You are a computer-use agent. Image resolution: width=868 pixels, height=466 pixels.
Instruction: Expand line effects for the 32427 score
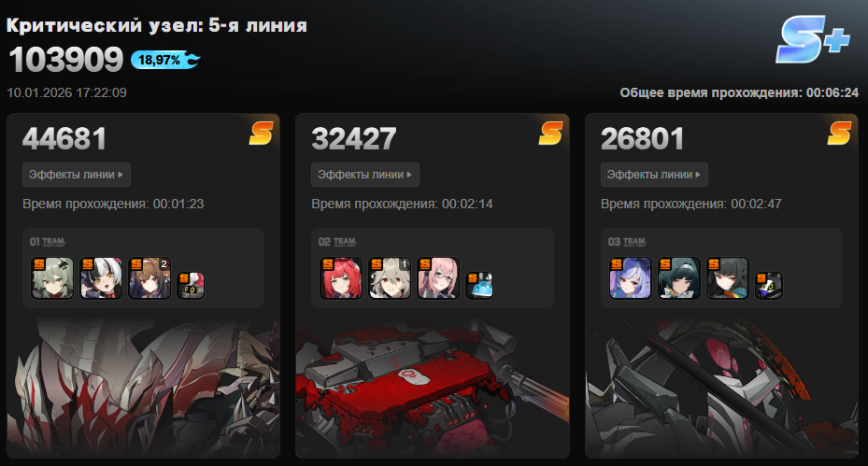[x=365, y=175]
